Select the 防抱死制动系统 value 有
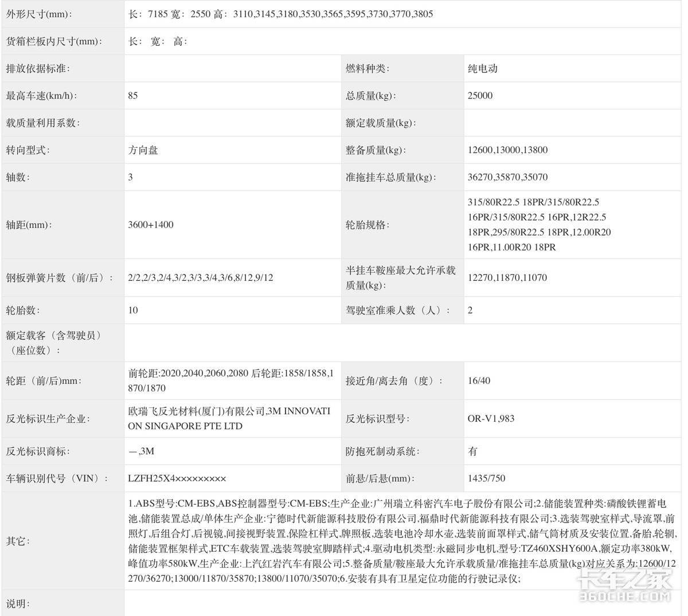The height and width of the screenshot is (616, 688). point(472,452)
